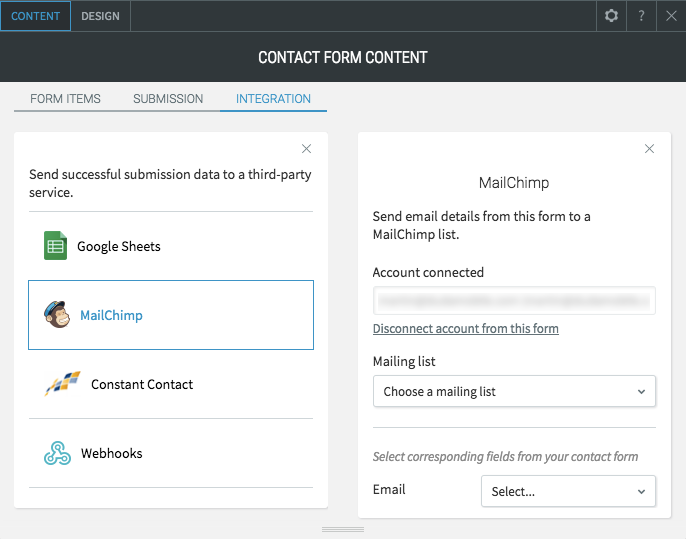
Task: Close the Contact Form editor panel
Action: pos(671,16)
